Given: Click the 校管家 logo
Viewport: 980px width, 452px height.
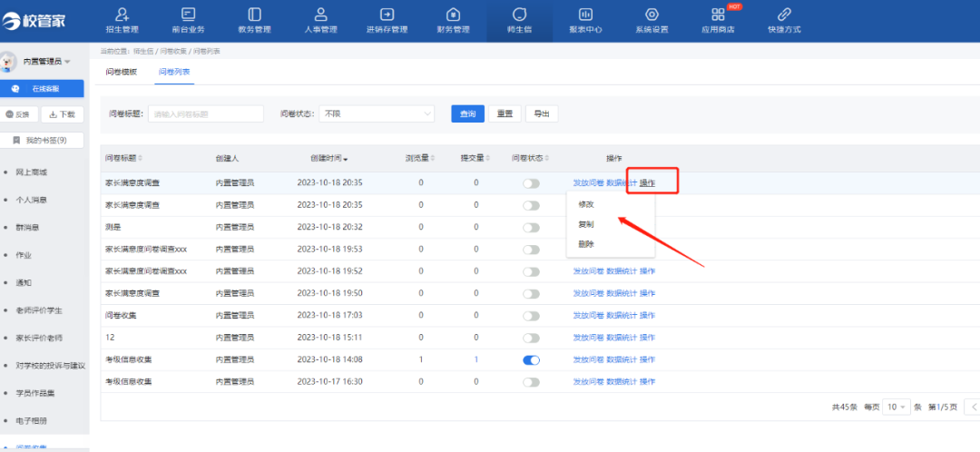Looking at the screenshot, I should coord(34,21).
